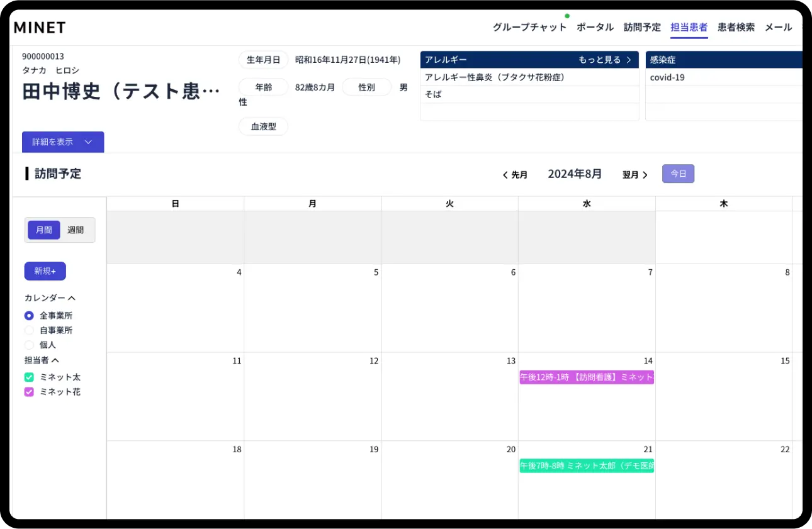Select calendar day 11
Image resolution: width=812 pixels, height=529 pixels.
(x=175, y=397)
